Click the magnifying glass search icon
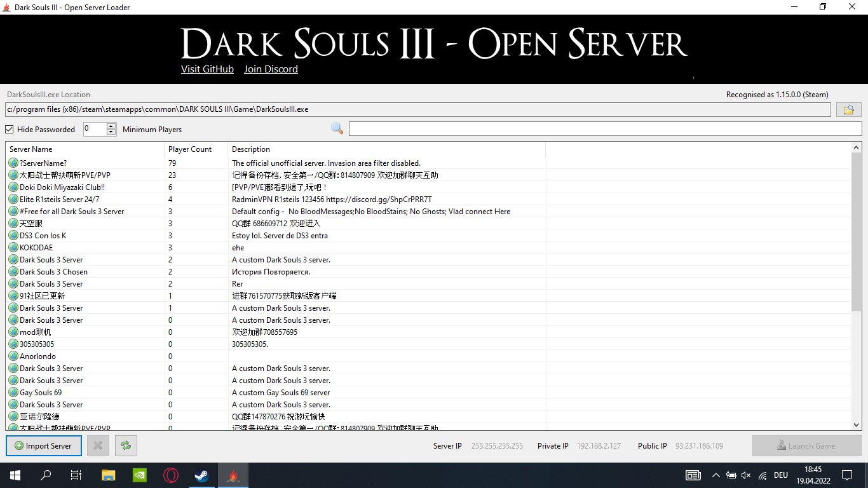The image size is (868, 488). 337,129
